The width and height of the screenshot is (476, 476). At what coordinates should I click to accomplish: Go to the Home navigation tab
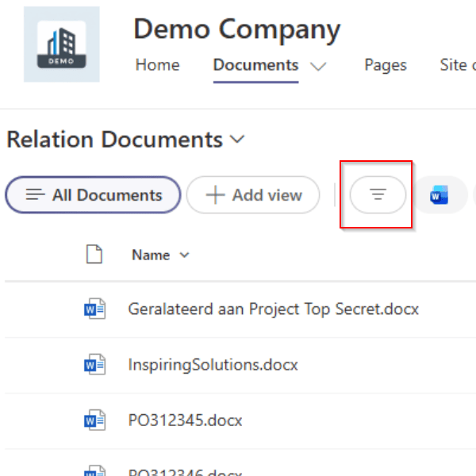157,65
